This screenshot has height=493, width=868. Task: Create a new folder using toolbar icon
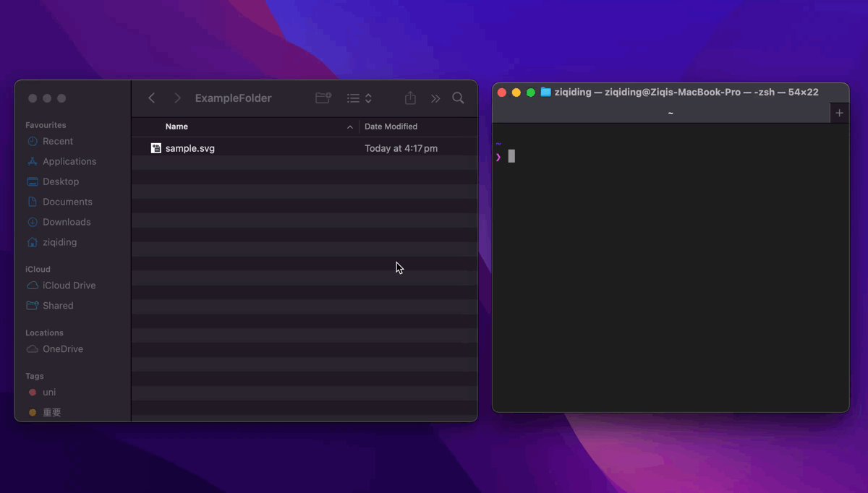click(323, 98)
